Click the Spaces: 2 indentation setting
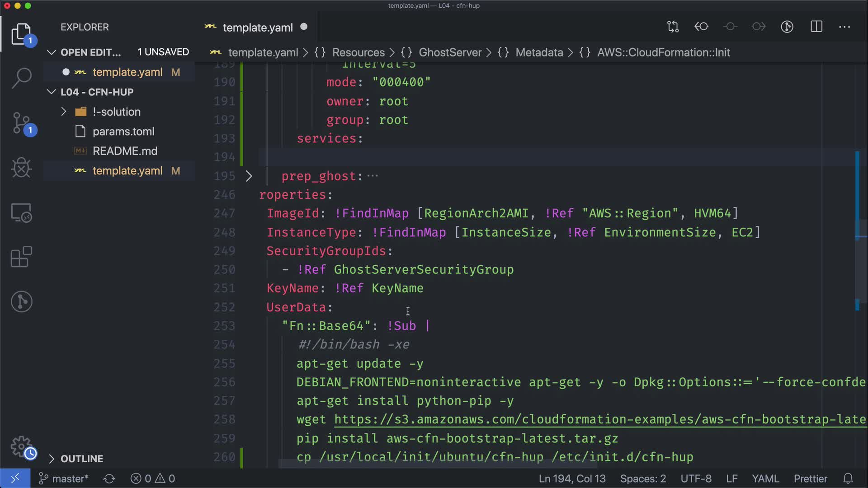 (x=643, y=479)
